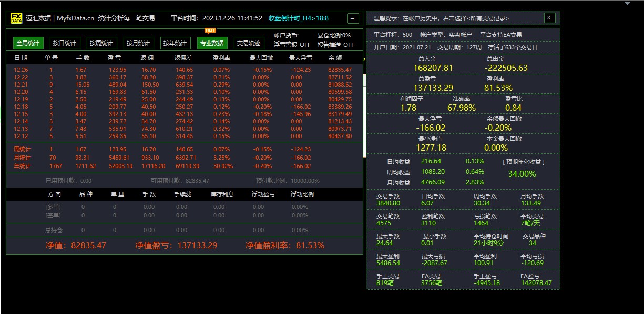644x314 pixels.
Task: Click manual trades count 819笔
Action: point(385,283)
